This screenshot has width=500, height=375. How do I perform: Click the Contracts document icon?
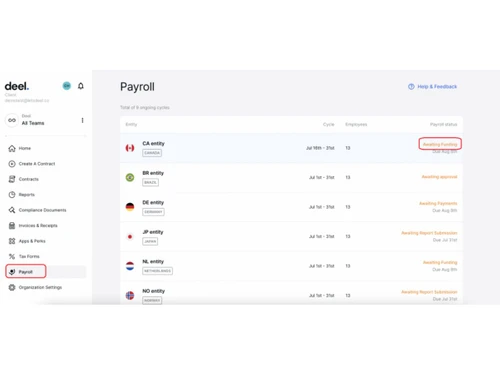coord(12,179)
